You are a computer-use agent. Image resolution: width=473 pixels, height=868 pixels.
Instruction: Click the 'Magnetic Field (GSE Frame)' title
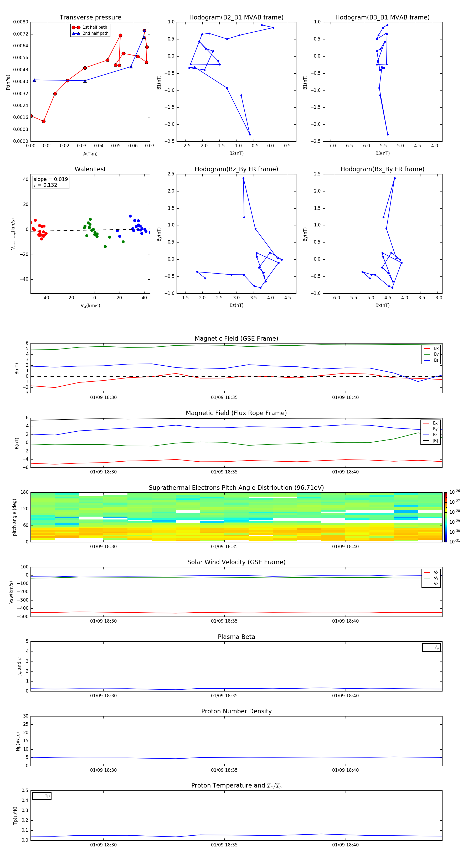pyautogui.click(x=236, y=339)
